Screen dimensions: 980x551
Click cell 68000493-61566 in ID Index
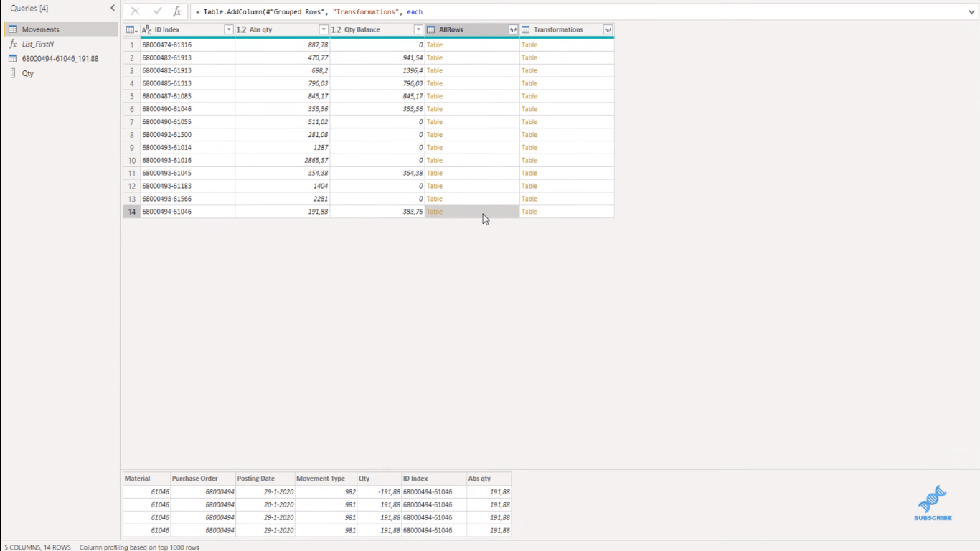pos(187,199)
